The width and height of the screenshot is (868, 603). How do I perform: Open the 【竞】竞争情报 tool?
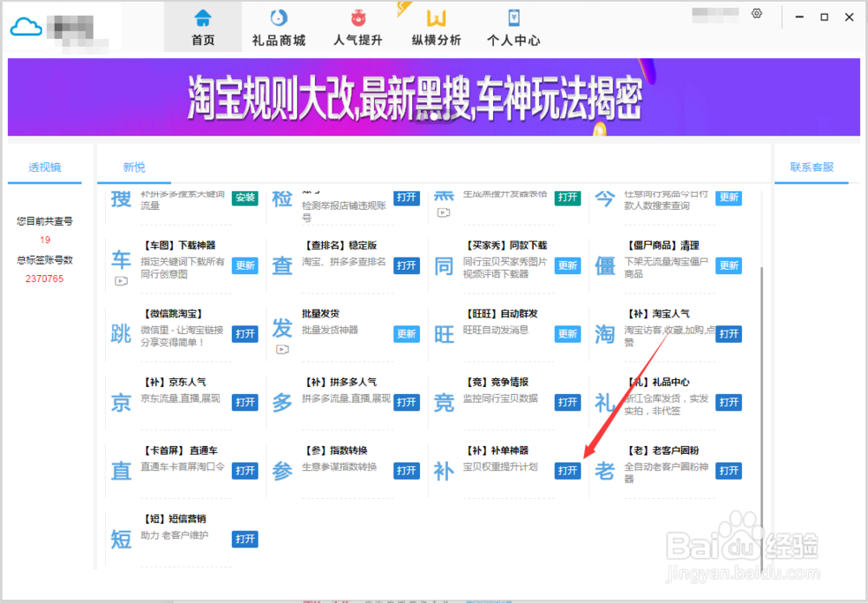click(x=568, y=403)
